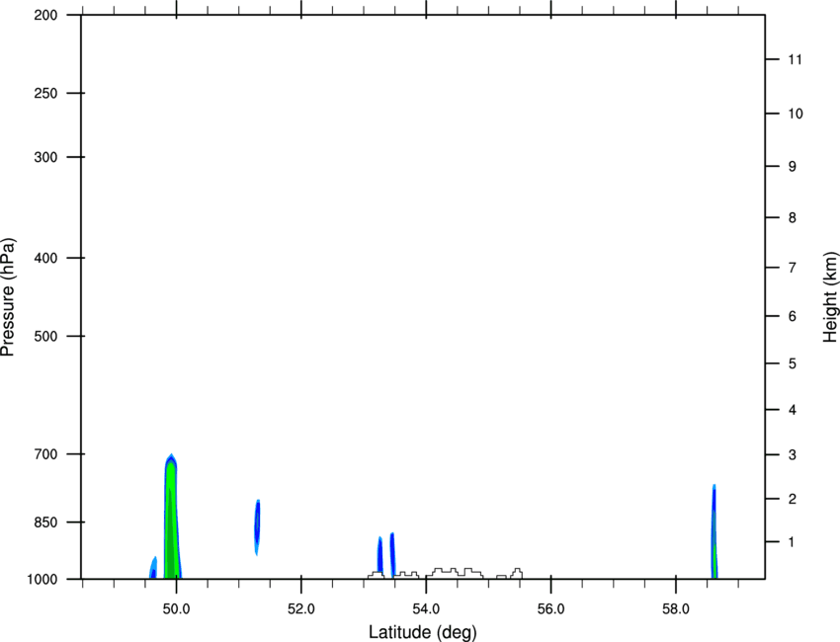Click the 58.0 latitude tick label

(x=676, y=609)
